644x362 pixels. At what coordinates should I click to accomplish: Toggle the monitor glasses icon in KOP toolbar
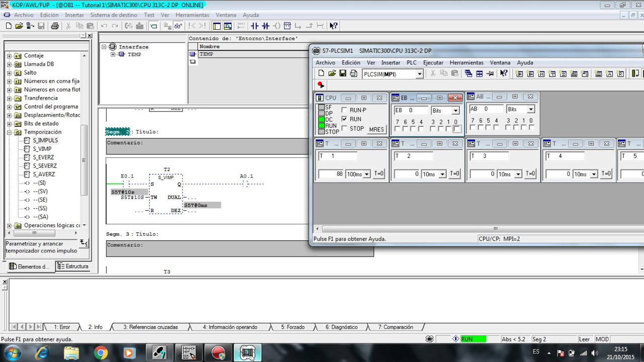tap(178, 26)
